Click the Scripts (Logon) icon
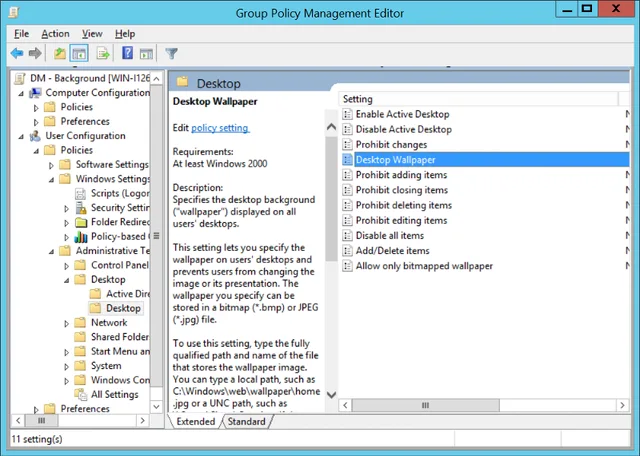This screenshot has width=640, height=456. (80, 193)
